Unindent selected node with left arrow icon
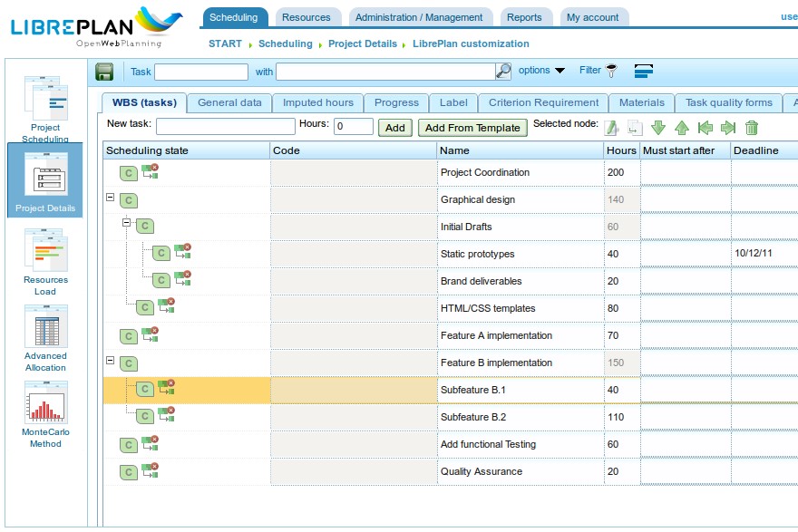 (705, 128)
